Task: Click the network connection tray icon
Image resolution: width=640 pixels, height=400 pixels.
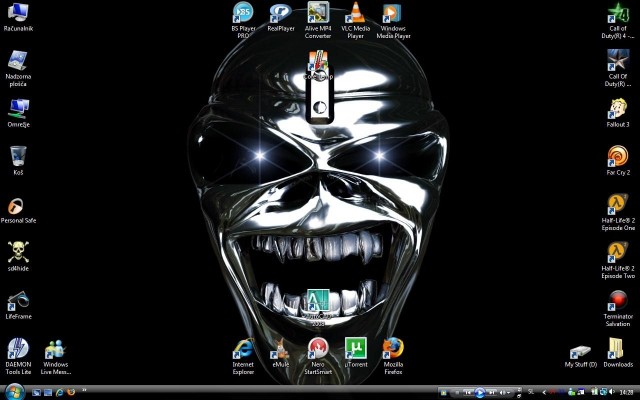Action: point(603,392)
